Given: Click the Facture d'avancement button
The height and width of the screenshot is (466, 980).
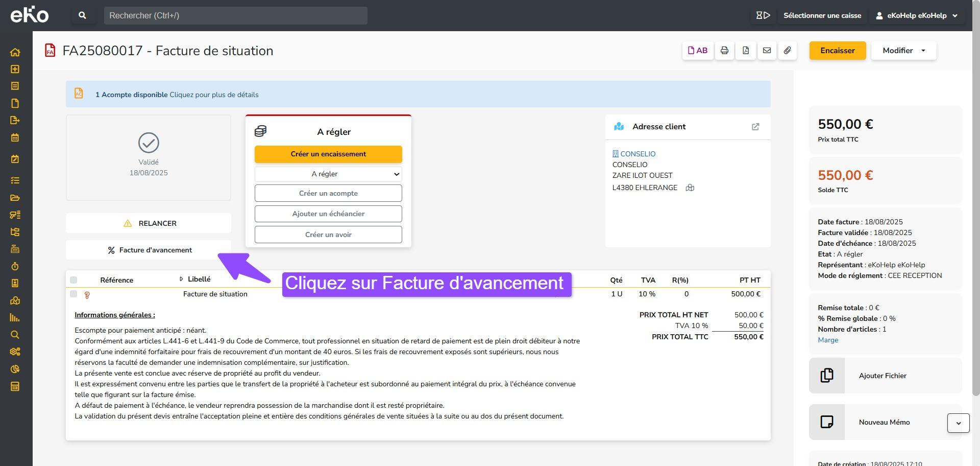Looking at the screenshot, I should pos(149,250).
